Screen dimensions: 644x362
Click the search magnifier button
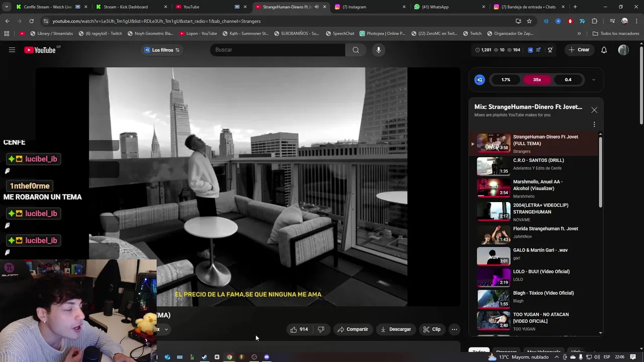click(356, 50)
